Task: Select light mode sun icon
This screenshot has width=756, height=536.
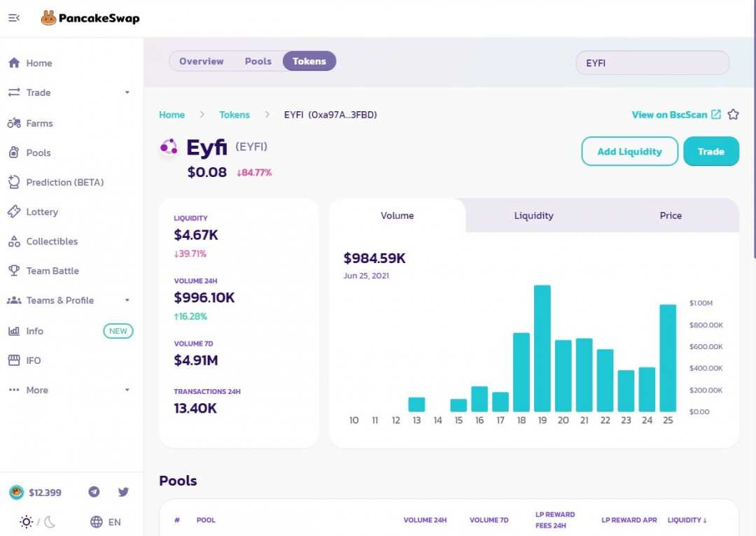Action: [27, 522]
